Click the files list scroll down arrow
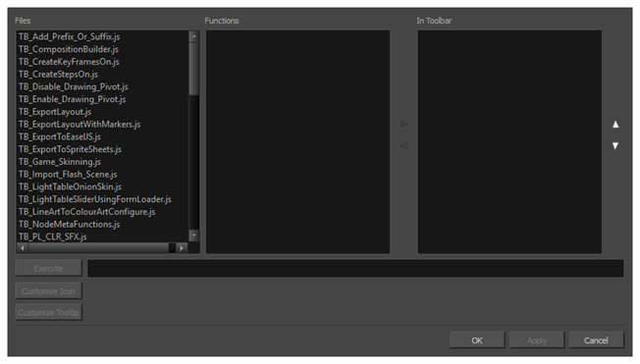 click(194, 235)
